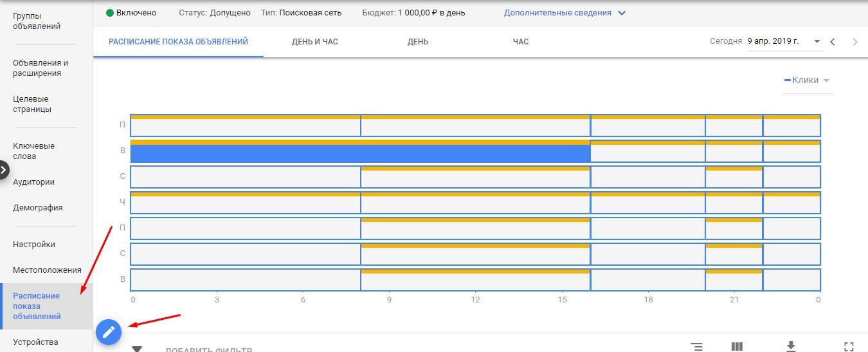Click the download report icon
868x352 pixels.
(x=791, y=346)
